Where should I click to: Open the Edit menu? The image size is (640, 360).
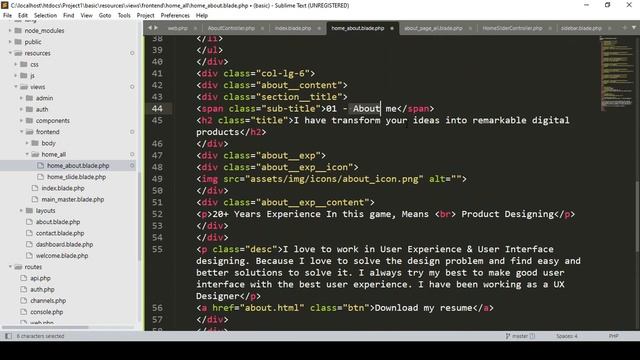23,16
